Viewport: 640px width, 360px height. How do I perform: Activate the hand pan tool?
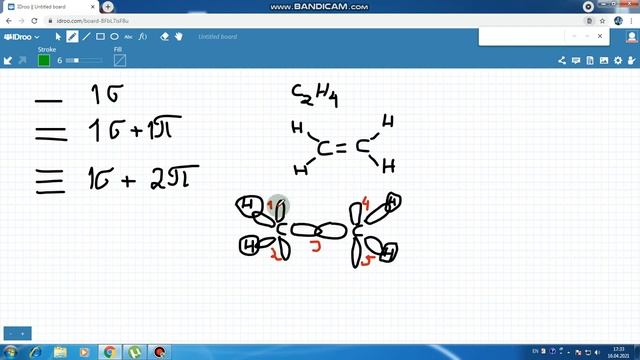tap(178, 37)
